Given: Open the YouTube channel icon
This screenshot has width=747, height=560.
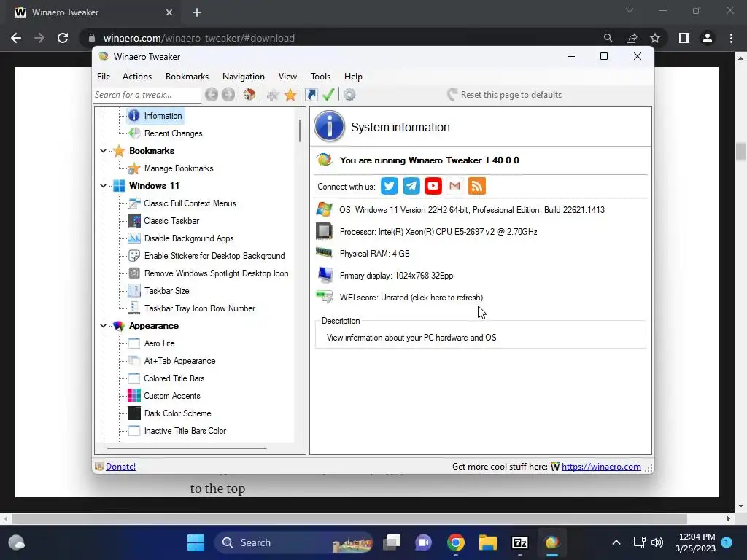Looking at the screenshot, I should [433, 186].
